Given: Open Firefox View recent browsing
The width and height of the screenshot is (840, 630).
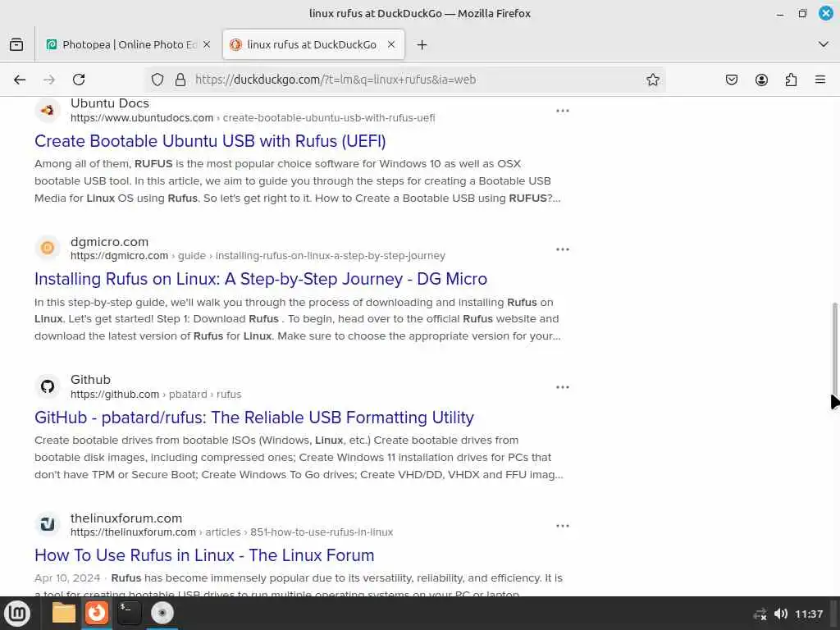Looking at the screenshot, I should coord(16,44).
